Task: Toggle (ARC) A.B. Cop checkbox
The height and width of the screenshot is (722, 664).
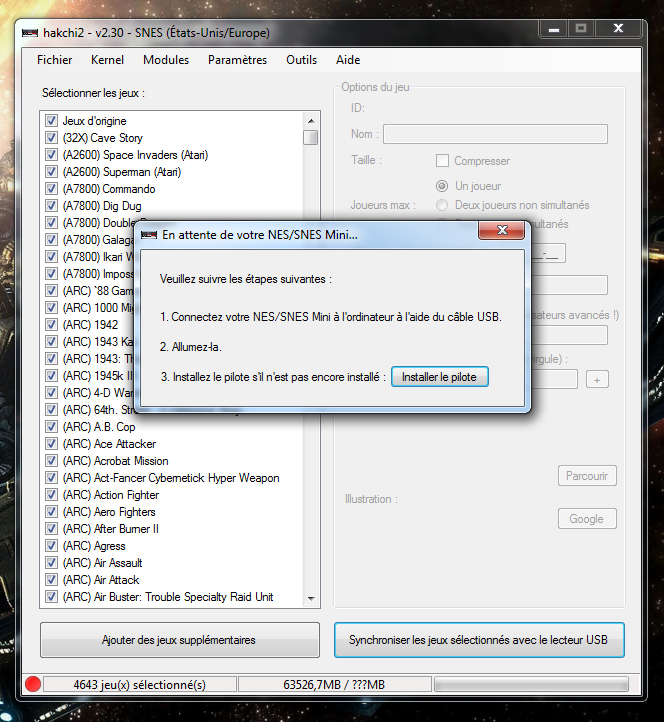Action: click(x=51, y=427)
